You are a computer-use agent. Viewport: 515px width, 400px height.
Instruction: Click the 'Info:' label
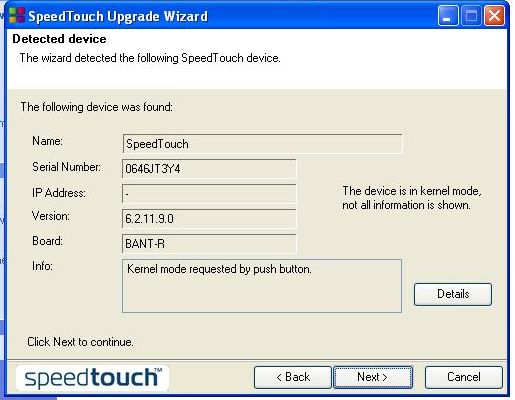coord(42,266)
